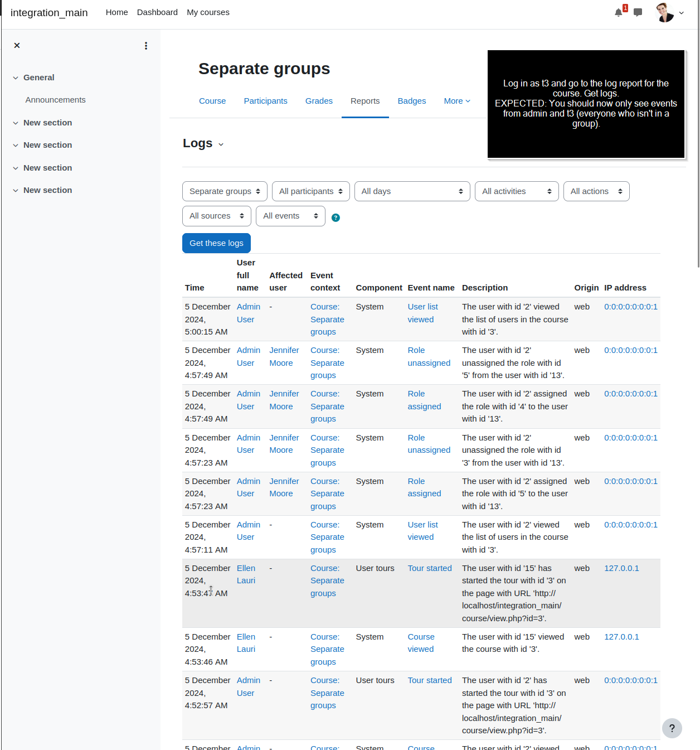This screenshot has width=700, height=750.
Task: Open the All actions dropdown
Action: pos(596,191)
